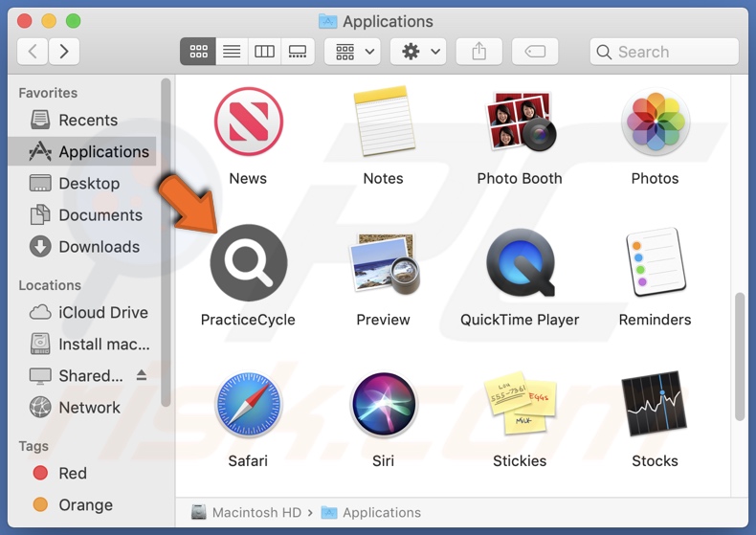Open the Stickies app icon
756x535 pixels.
coord(521,403)
